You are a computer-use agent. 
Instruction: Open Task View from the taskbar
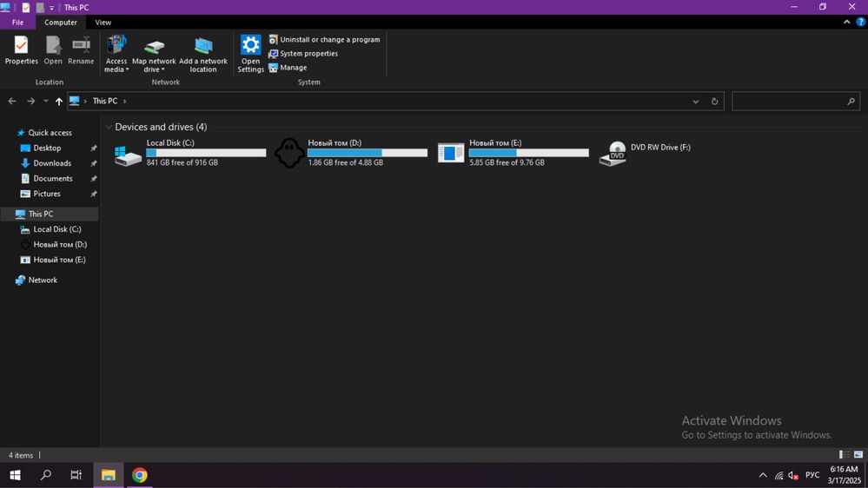click(x=76, y=475)
